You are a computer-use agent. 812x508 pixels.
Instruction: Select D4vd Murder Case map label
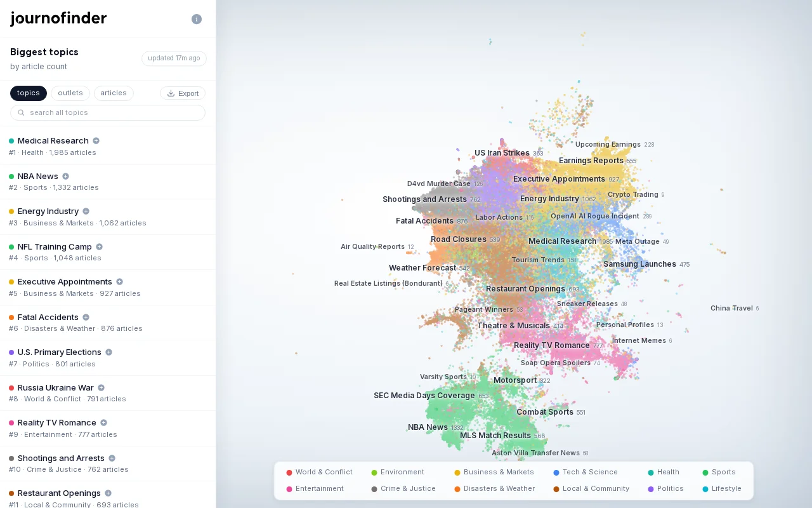point(439,184)
